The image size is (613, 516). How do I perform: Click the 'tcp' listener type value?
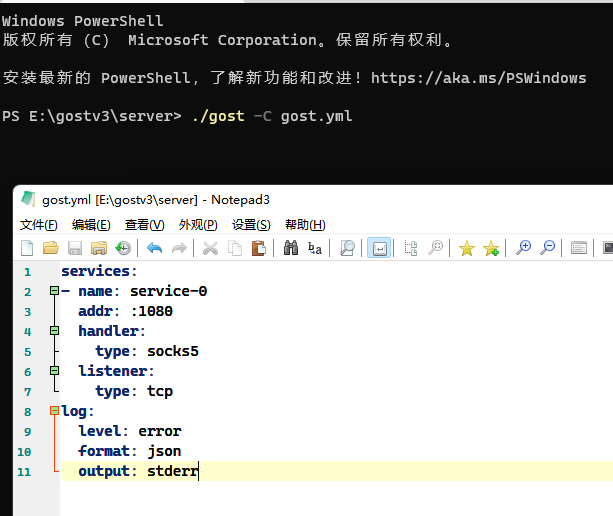pos(160,391)
